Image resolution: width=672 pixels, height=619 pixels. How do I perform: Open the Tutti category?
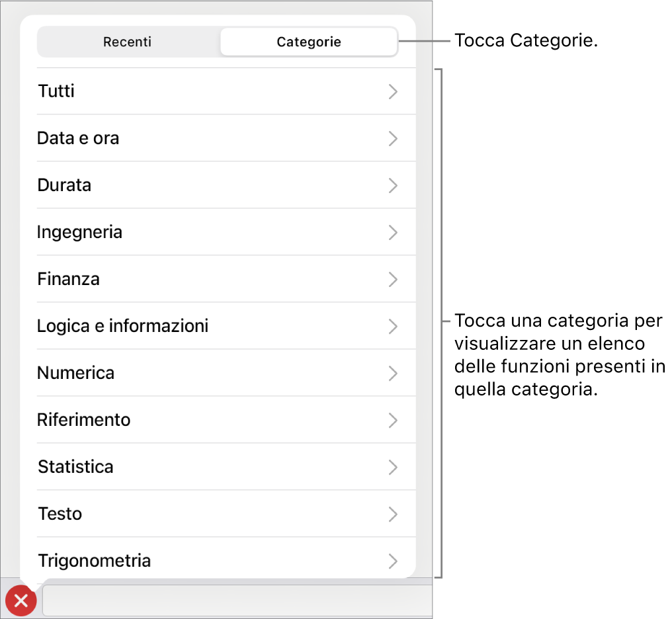(56, 91)
